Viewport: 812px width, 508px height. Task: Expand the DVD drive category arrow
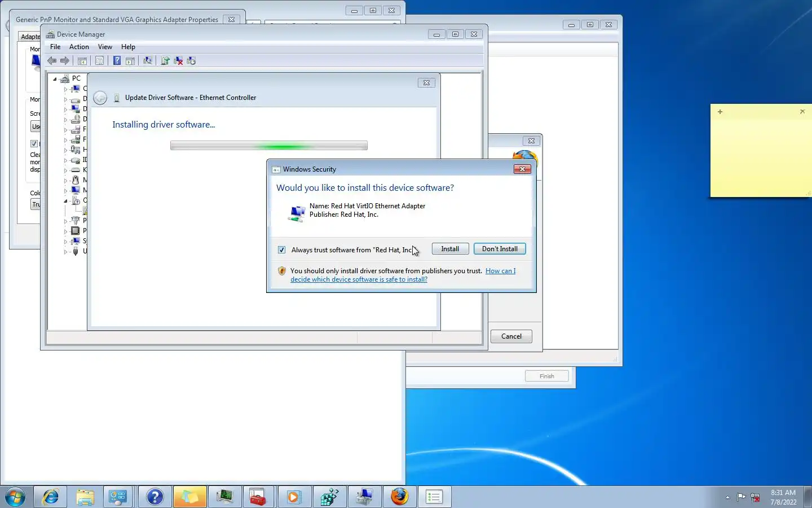[x=65, y=120]
